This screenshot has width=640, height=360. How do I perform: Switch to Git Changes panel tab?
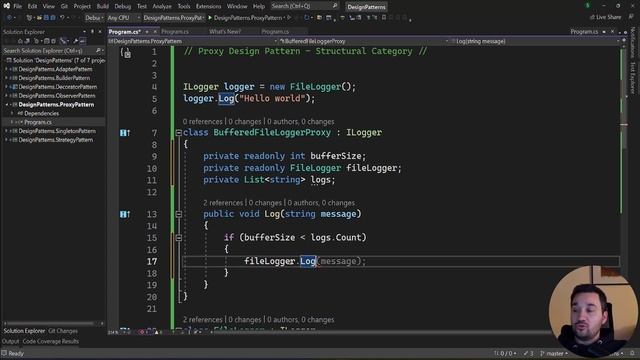(x=63, y=331)
